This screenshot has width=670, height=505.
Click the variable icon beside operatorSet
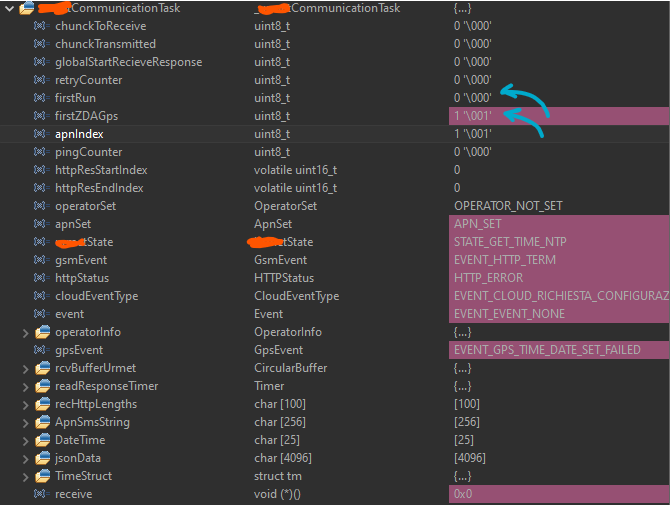[42, 206]
